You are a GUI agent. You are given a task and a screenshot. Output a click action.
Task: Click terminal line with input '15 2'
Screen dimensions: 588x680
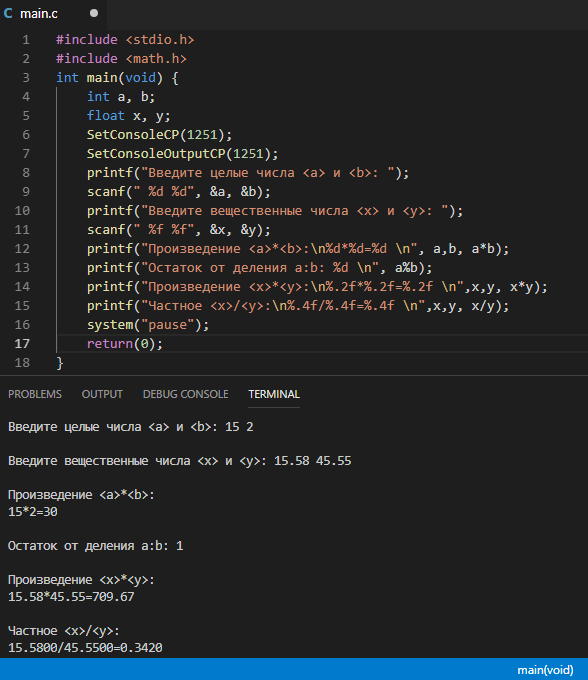[131, 427]
